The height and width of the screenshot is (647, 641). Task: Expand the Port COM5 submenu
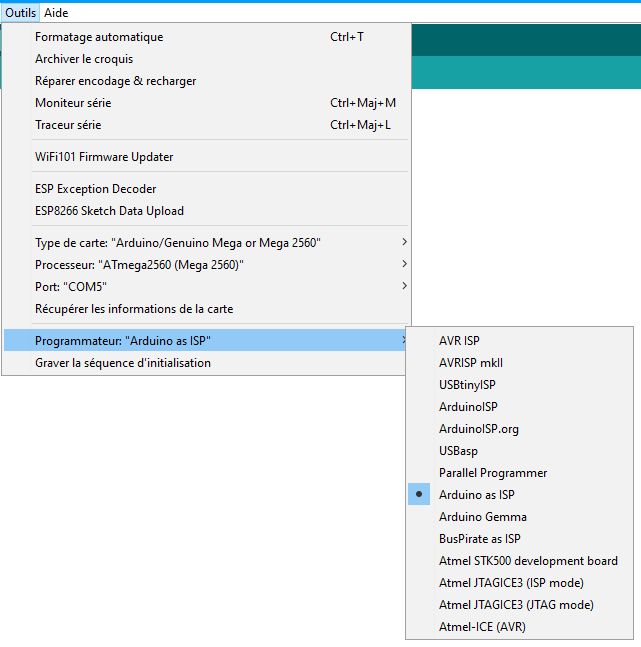click(x=206, y=286)
